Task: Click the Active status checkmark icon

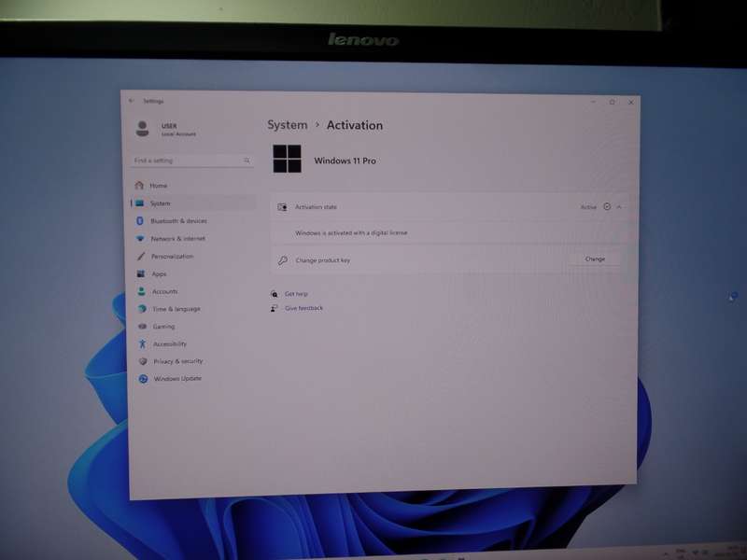Action: click(607, 206)
